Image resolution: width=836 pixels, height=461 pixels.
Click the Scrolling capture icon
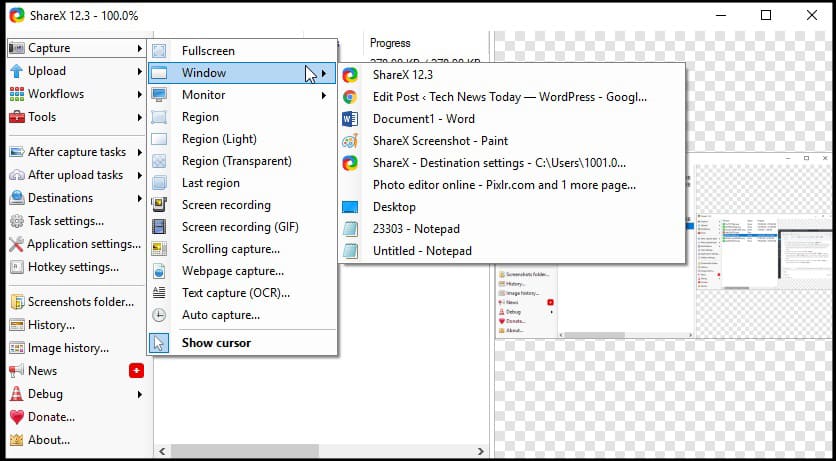point(159,249)
